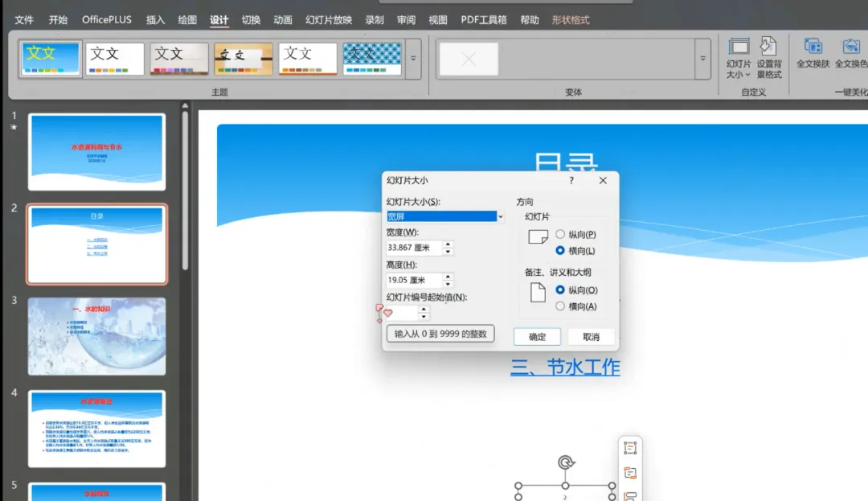Viewport: 868px width, 501px height.
Task: Increase the 高度 value with up arrow
Action: click(x=448, y=277)
